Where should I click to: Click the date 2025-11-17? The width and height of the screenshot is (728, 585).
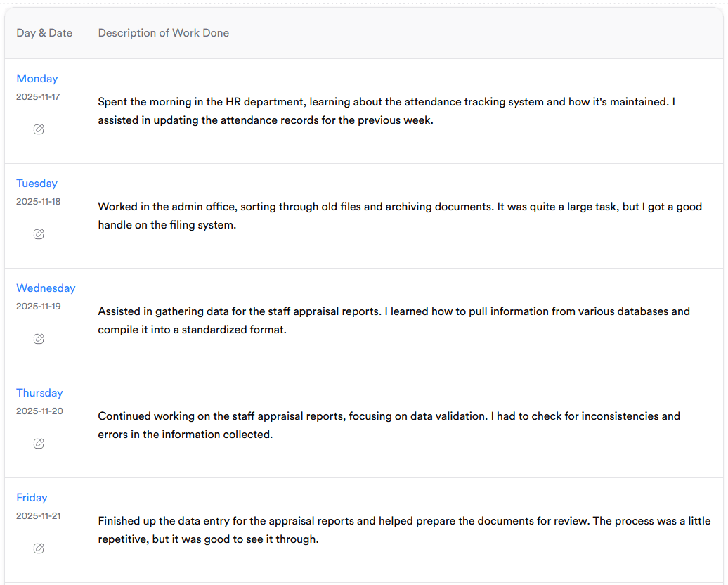38,97
